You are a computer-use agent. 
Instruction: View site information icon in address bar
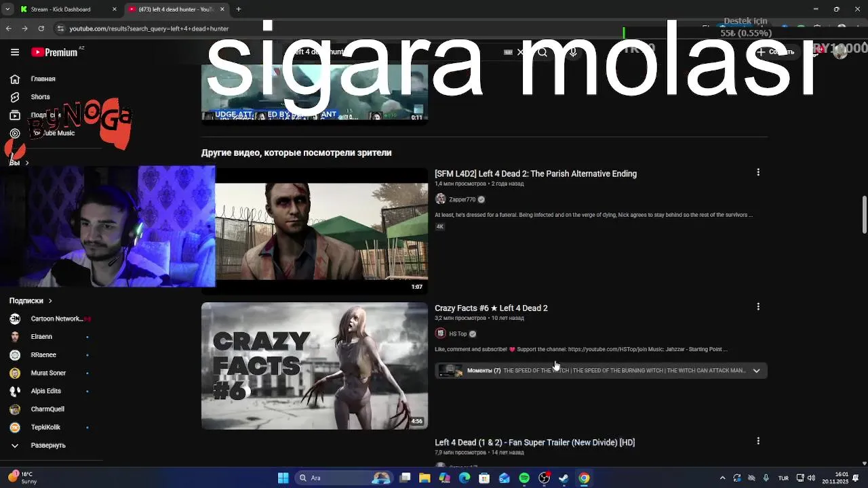60,28
